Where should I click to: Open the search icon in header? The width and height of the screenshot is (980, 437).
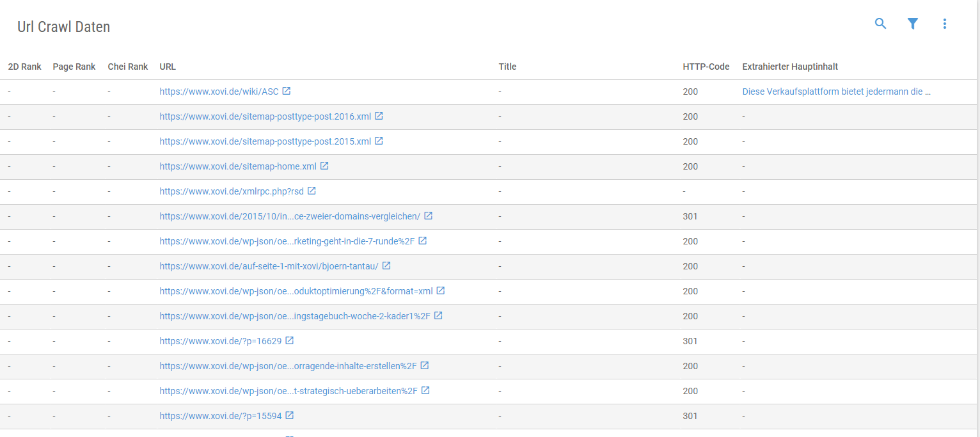[881, 24]
